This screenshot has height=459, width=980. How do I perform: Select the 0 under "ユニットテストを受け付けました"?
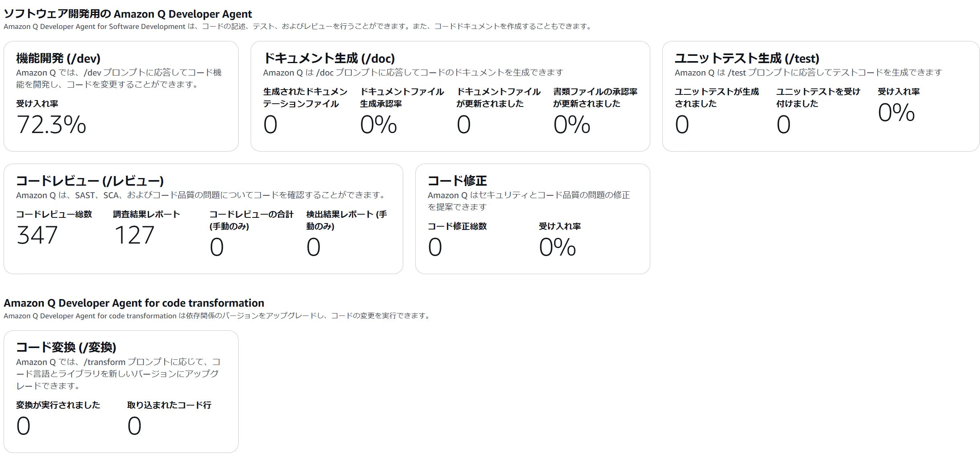[x=783, y=124]
